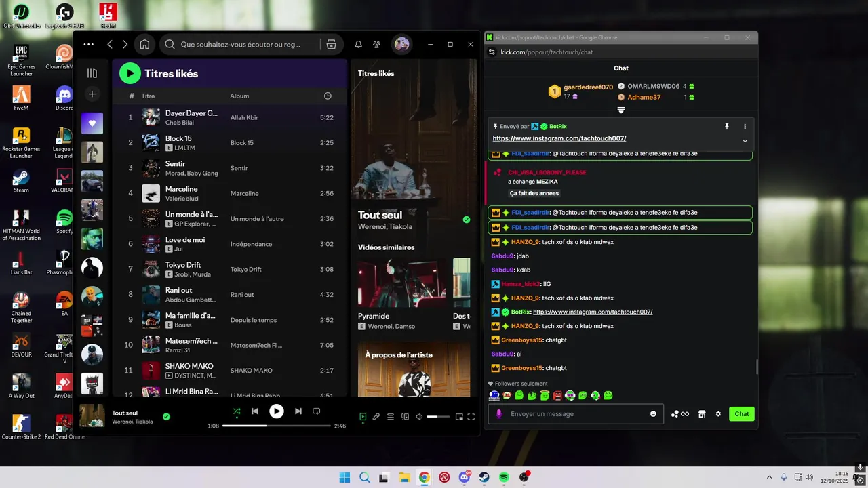Open the Browse icon in search bar

[331, 44]
